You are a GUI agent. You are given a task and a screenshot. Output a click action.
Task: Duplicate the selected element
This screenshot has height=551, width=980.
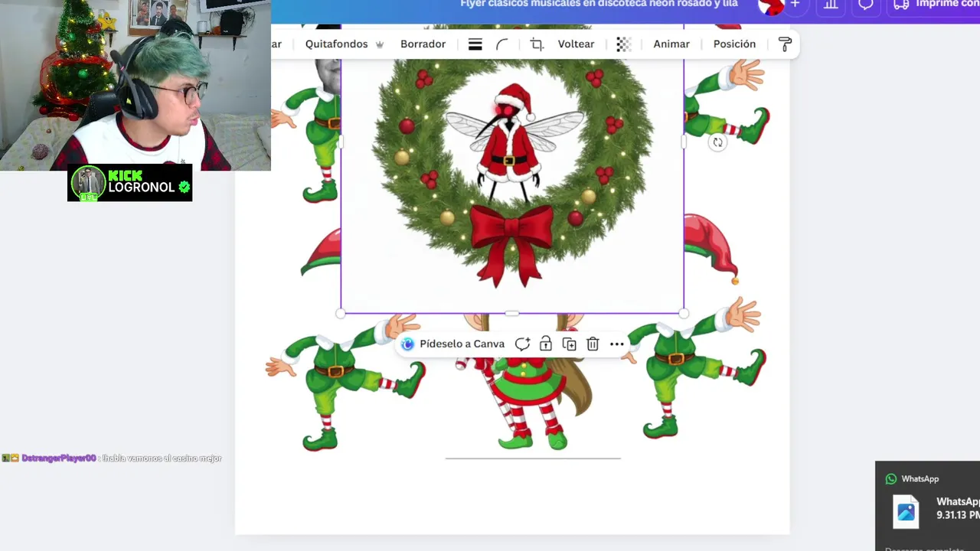pos(569,344)
